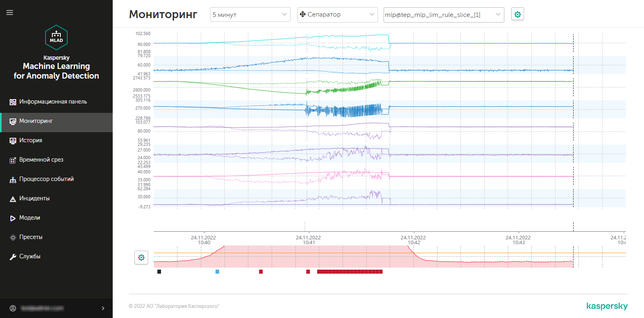Expand the user account menu arrow
Screen dimensions: 644x318
(103, 308)
